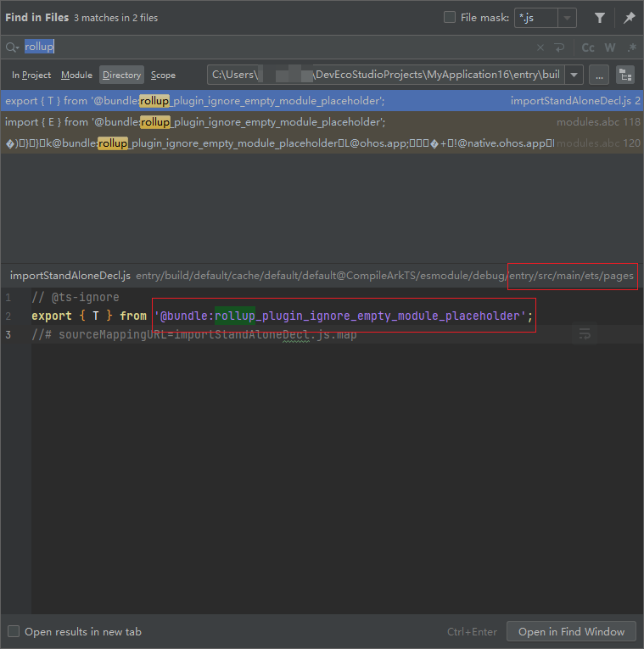This screenshot has height=649, width=644.
Task: Toggle recursive directory search icon
Action: 624,75
